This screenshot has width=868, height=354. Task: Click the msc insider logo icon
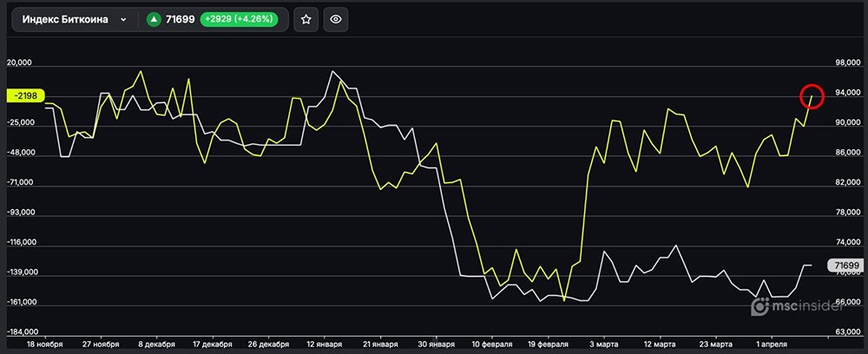point(760,307)
